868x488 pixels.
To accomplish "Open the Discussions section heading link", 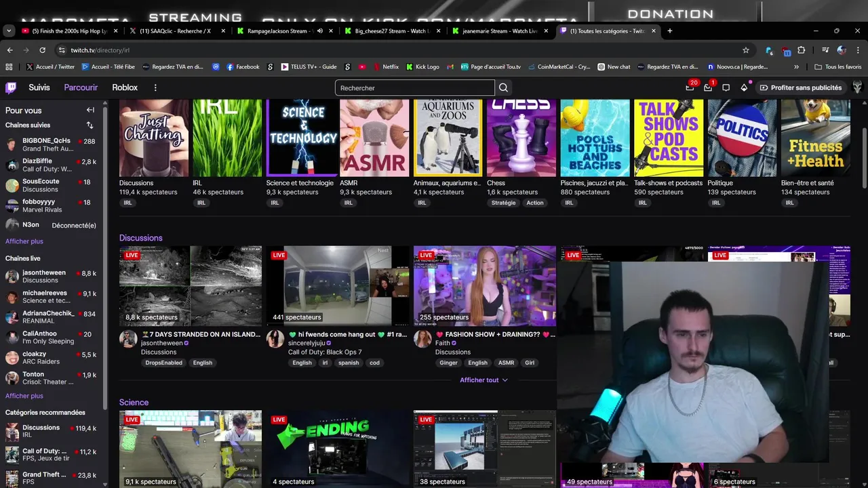I will point(141,238).
